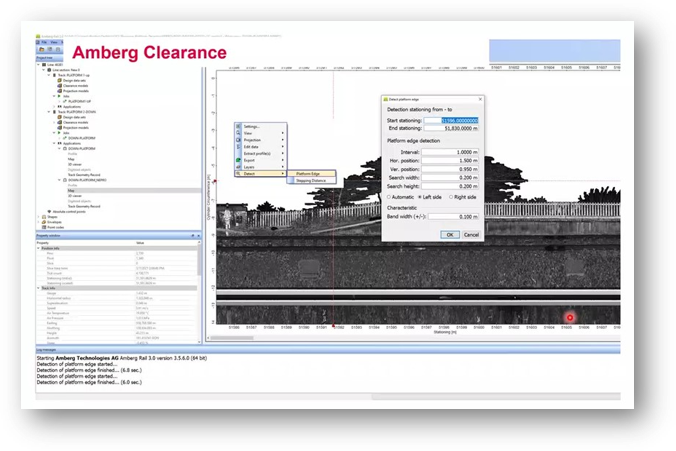
Task: Click the Export icon in context menu
Action: click(x=239, y=158)
